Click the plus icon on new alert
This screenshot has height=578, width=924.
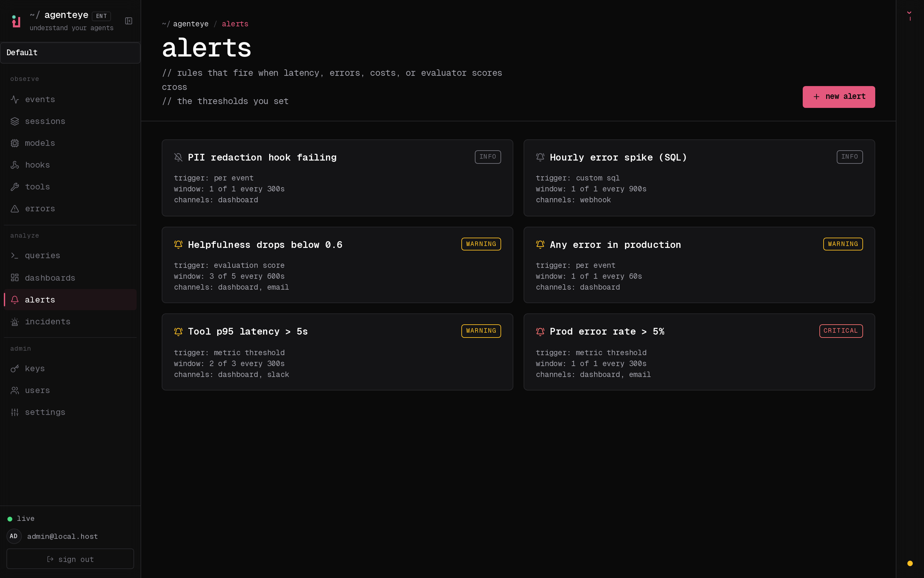(x=816, y=97)
